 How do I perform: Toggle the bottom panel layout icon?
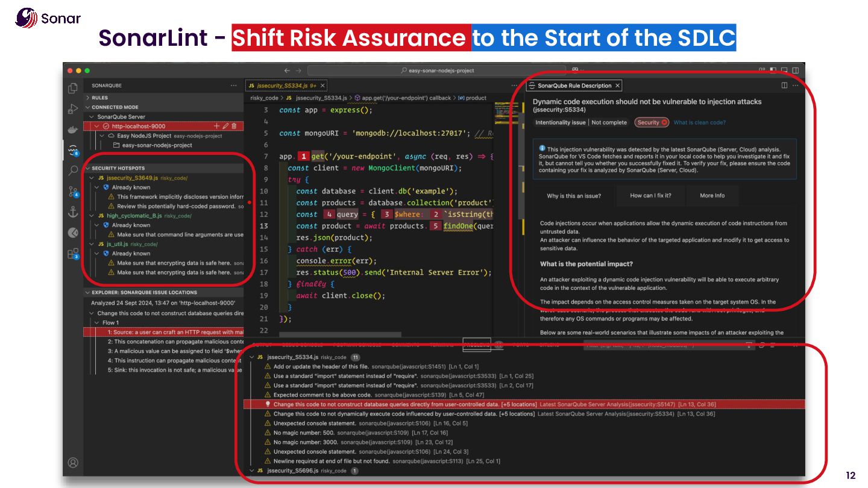785,70
